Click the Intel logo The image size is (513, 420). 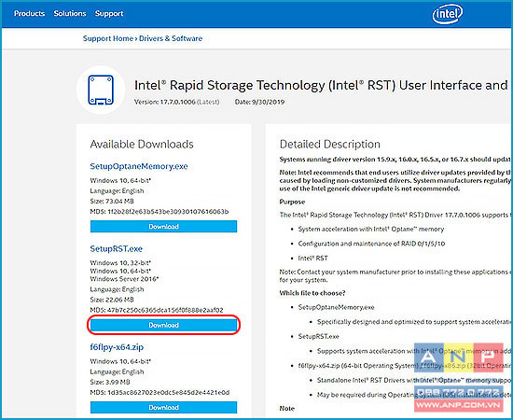click(447, 14)
